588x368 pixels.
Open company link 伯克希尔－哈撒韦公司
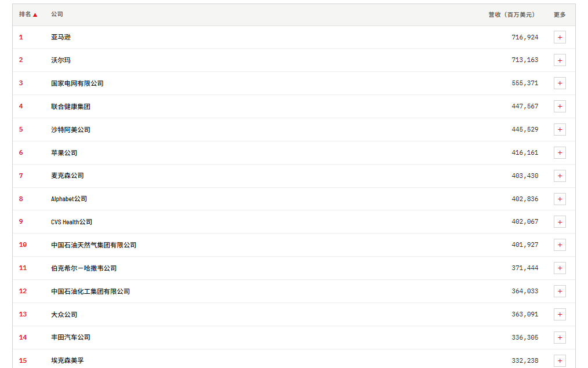(x=84, y=268)
